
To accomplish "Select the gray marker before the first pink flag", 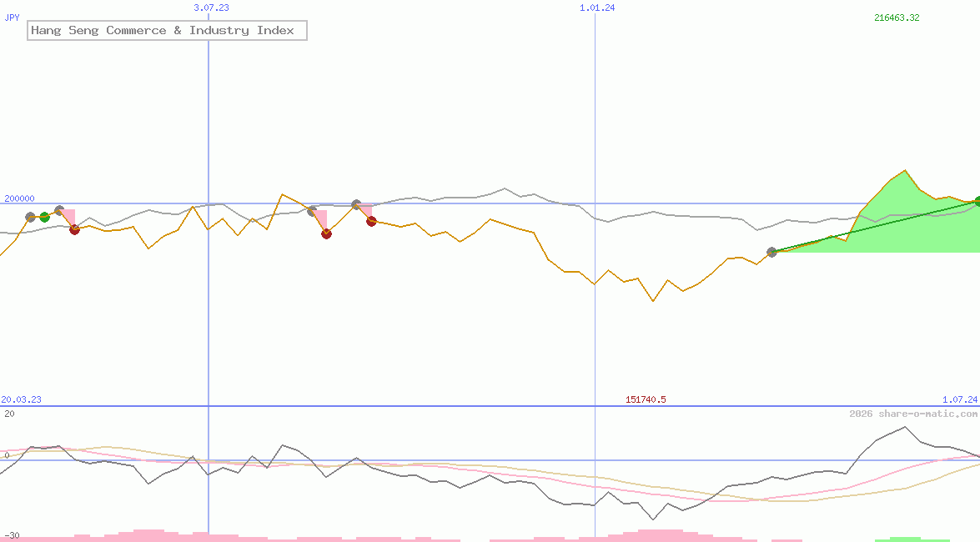I will 31,217.
